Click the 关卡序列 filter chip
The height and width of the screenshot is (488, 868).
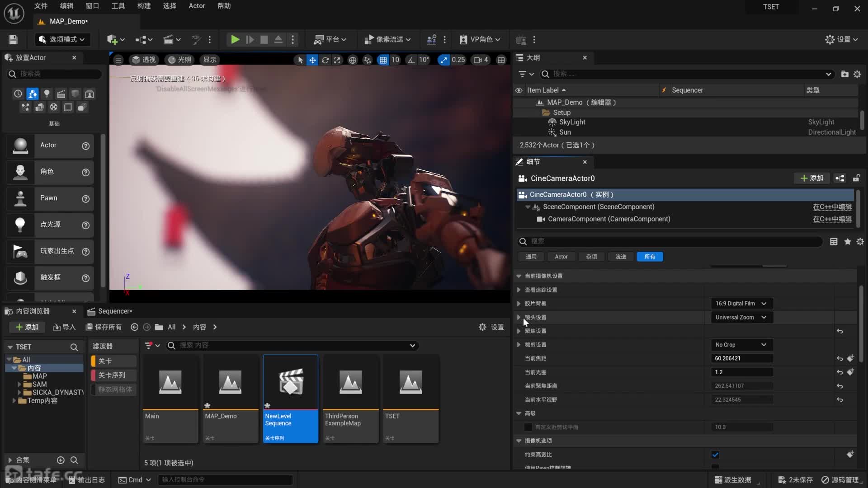pyautogui.click(x=113, y=375)
